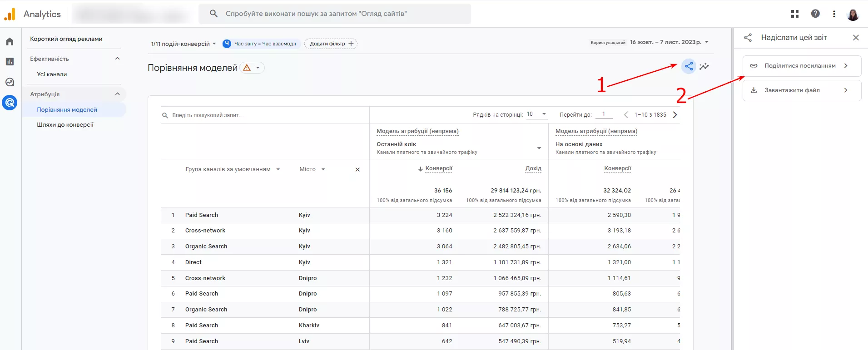868x350 pixels.
Task: Click the table search magnifier icon
Action: 165,115
